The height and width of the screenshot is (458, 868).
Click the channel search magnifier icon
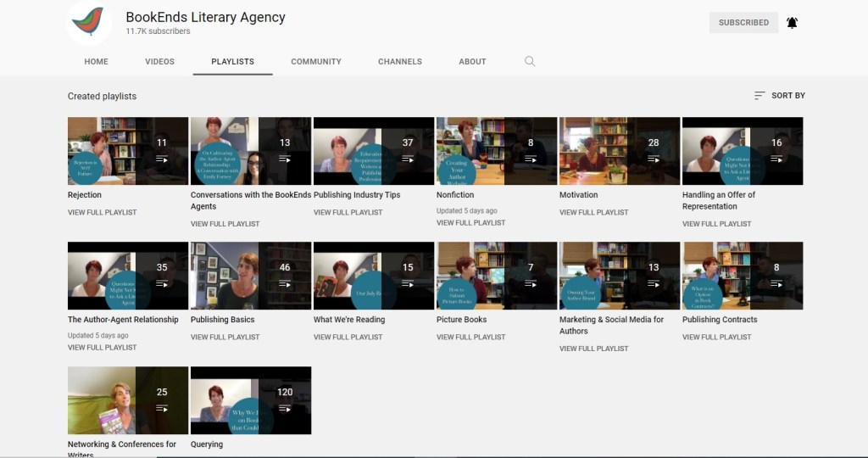[x=530, y=61]
